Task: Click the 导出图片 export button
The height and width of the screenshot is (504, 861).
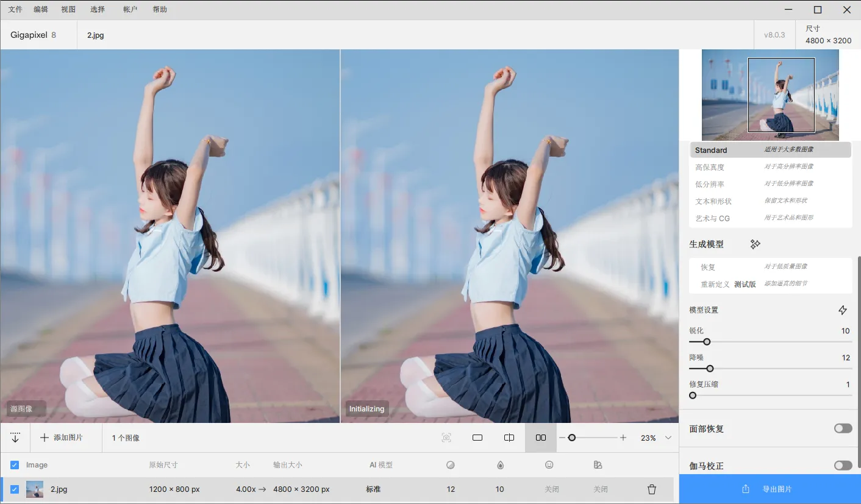Action: pyautogui.click(x=770, y=489)
